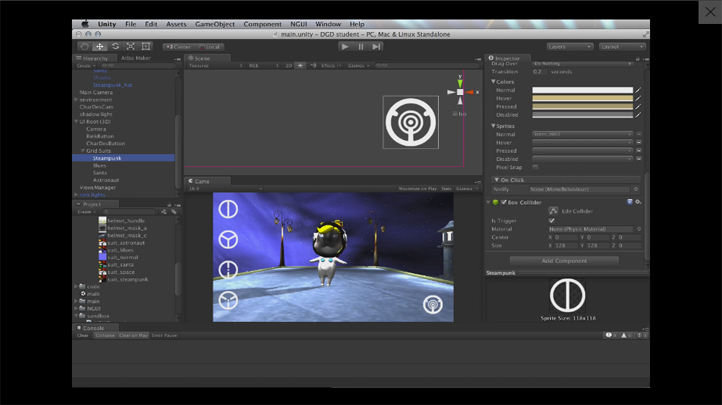The height and width of the screenshot is (405, 722).
Task: Advance one frame with the step button
Action: [376, 46]
